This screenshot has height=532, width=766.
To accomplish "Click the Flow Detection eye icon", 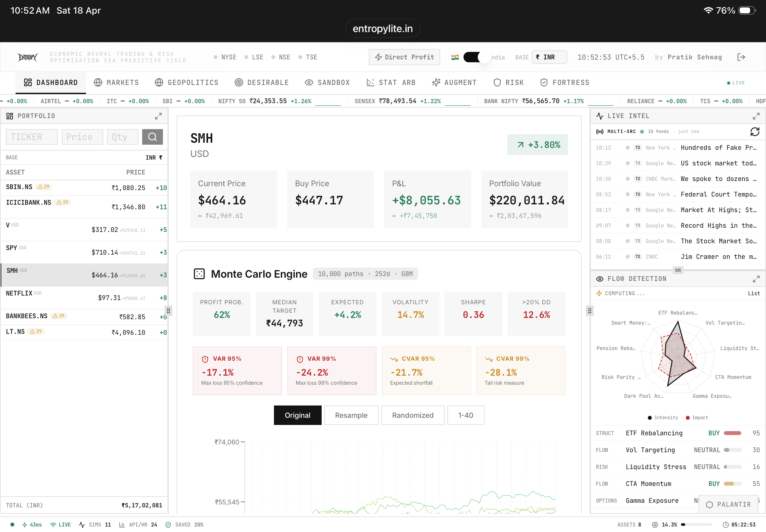I will pyautogui.click(x=599, y=279).
